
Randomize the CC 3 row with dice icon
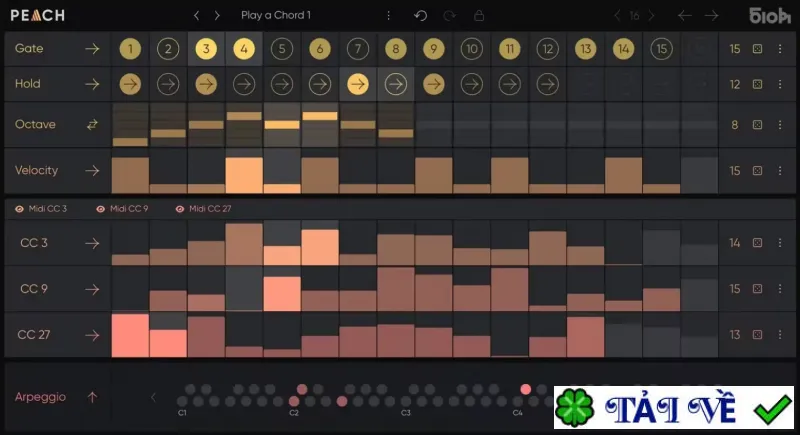click(758, 243)
